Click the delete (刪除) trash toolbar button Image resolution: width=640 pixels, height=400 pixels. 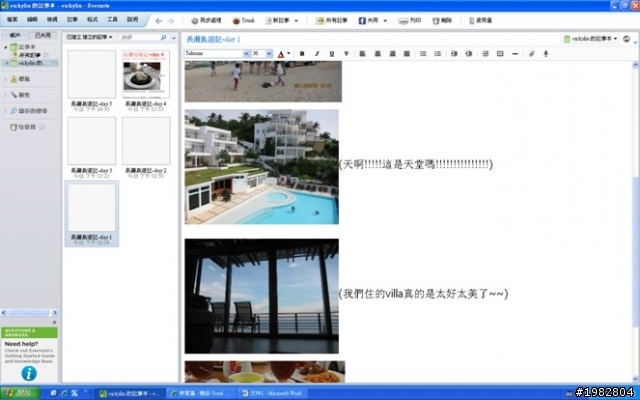[442, 20]
